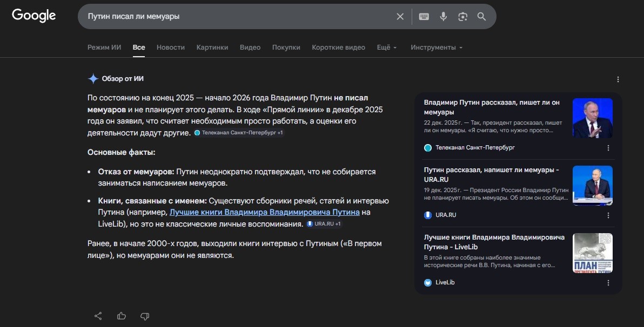Expand the Ещё dropdown
The height and width of the screenshot is (327, 644).
pos(387,47)
